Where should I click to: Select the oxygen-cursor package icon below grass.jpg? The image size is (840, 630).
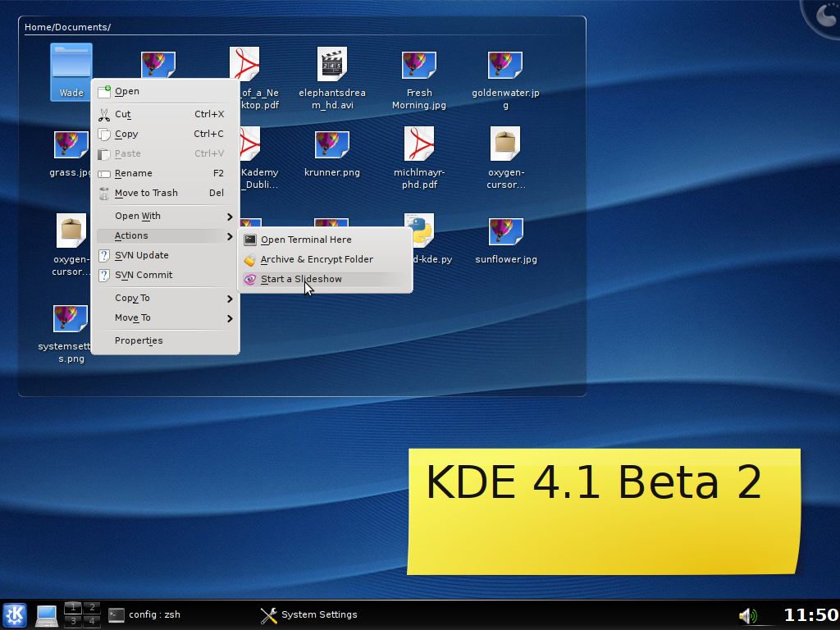click(x=71, y=231)
